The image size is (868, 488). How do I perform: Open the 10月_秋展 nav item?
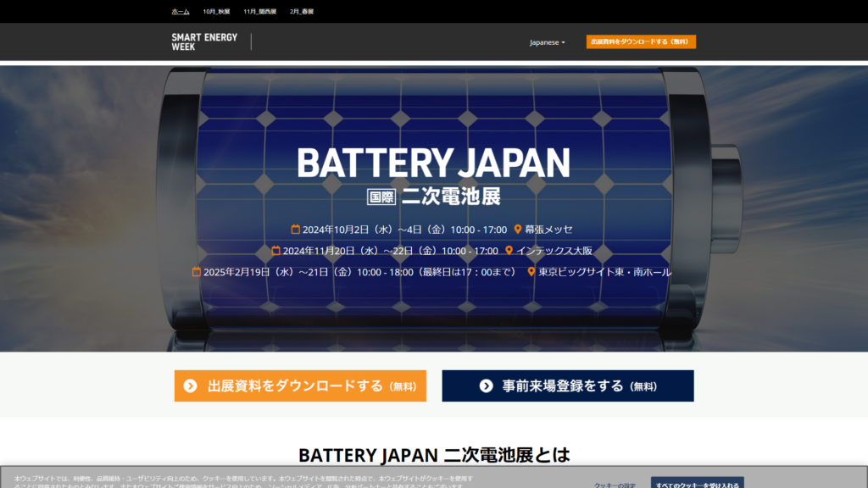(x=216, y=12)
